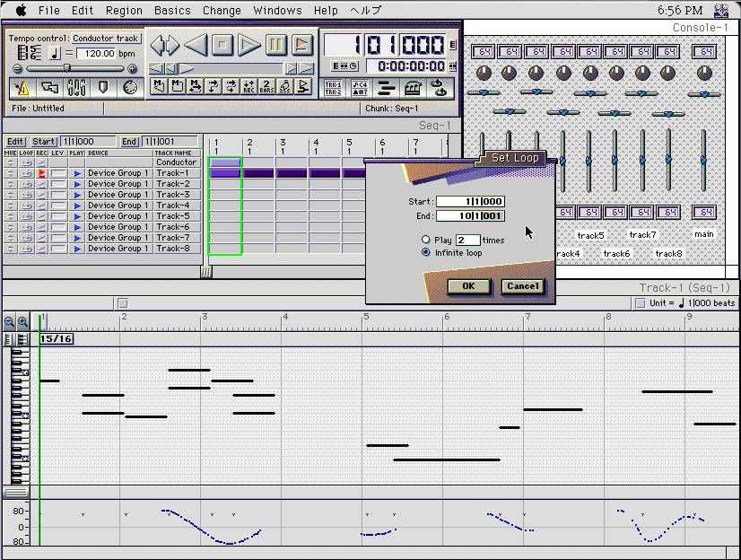Click the Play button in transport
The image size is (741, 560).
click(x=249, y=44)
